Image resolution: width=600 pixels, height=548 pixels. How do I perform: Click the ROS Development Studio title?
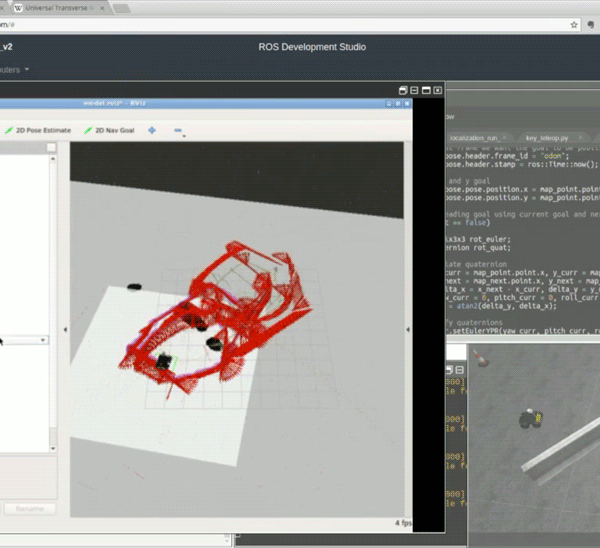[x=311, y=47]
